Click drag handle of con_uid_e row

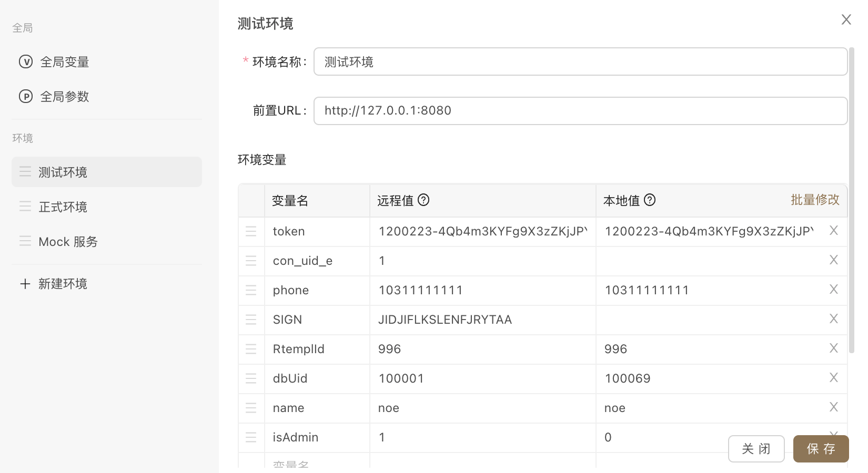pyautogui.click(x=251, y=261)
